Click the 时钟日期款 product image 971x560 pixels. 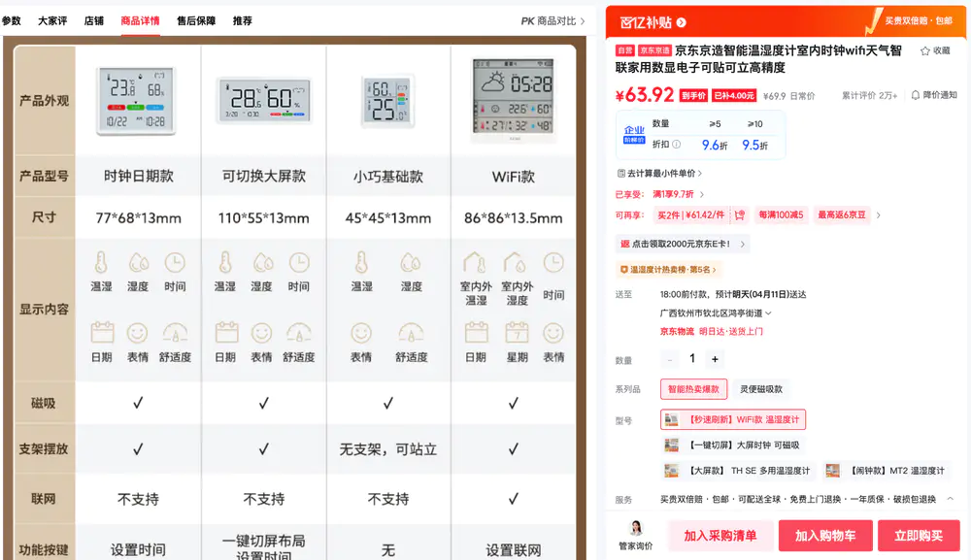click(137, 101)
